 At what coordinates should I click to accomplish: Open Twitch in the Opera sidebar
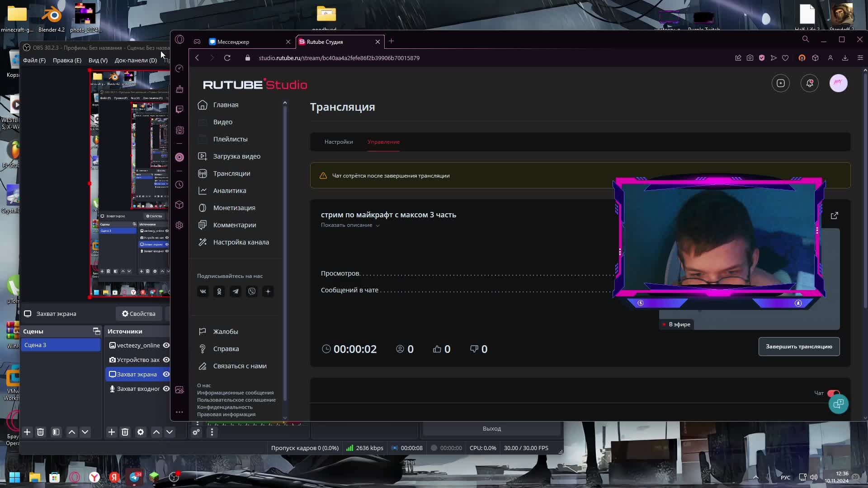(x=179, y=109)
